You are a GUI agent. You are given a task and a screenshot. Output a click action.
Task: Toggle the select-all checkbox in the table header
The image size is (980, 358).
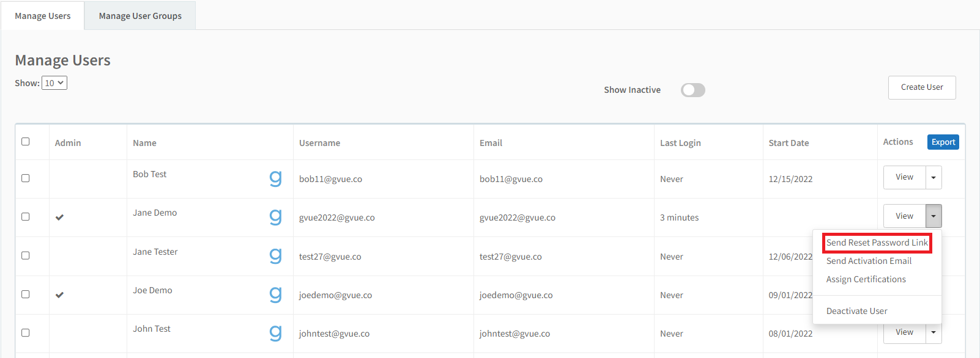pyautogui.click(x=26, y=142)
